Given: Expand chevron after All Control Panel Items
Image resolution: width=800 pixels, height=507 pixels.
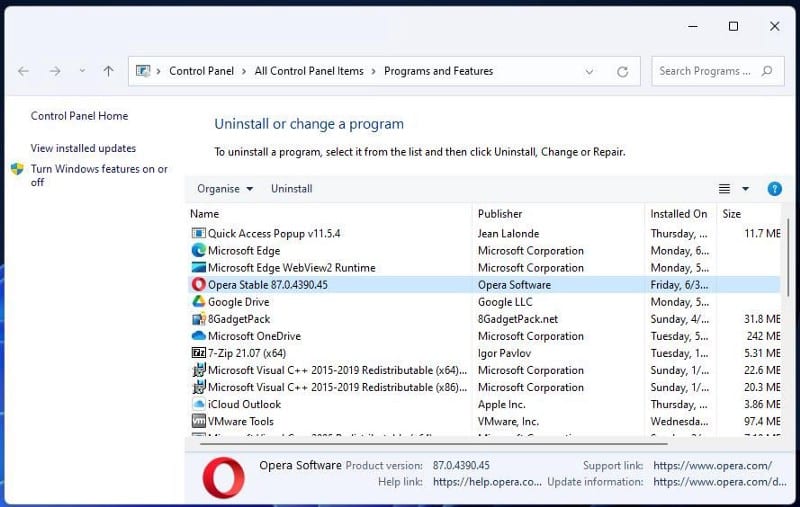Looking at the screenshot, I should pyautogui.click(x=373, y=71).
